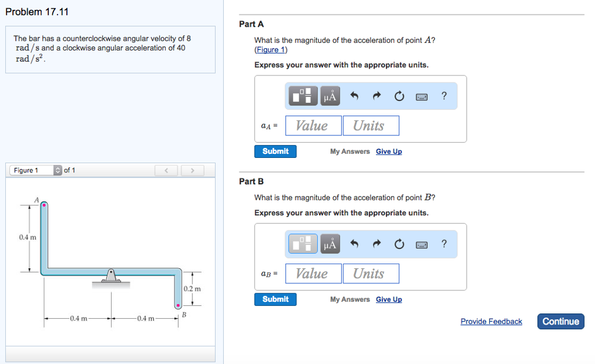Click the help question mark in Part A

pyautogui.click(x=444, y=96)
